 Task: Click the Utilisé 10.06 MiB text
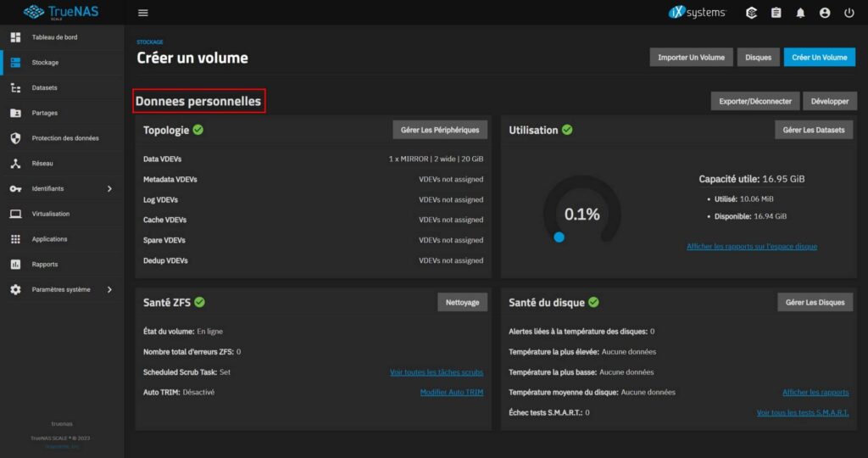pyautogui.click(x=744, y=198)
